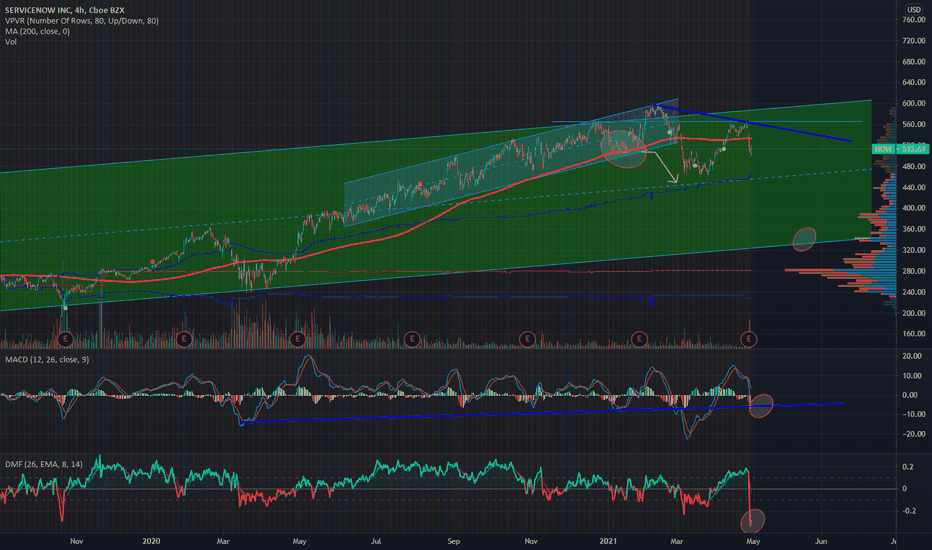Open the earnings E marker at early 2020
The height and width of the screenshot is (550, 932).
tap(184, 339)
